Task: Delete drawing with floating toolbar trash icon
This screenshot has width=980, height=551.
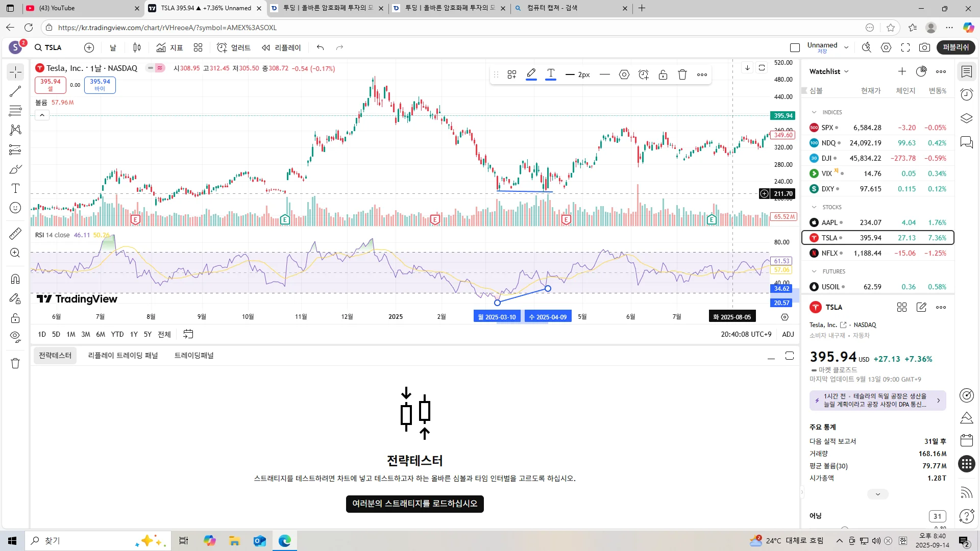Action: point(682,74)
